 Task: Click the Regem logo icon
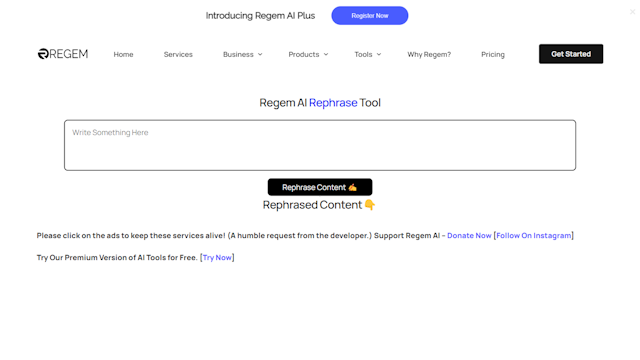click(43, 54)
